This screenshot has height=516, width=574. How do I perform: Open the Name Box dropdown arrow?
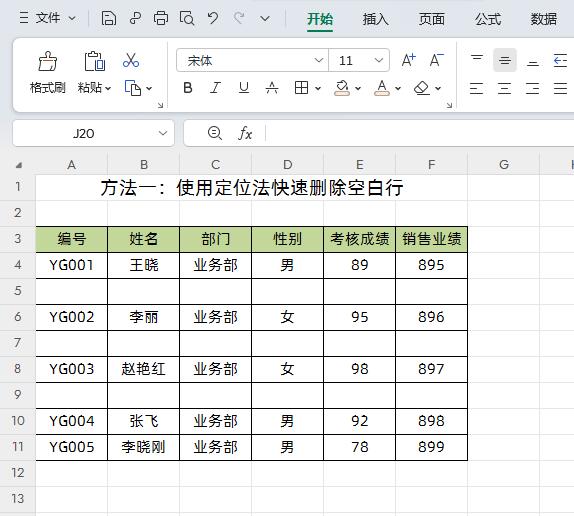(163, 133)
